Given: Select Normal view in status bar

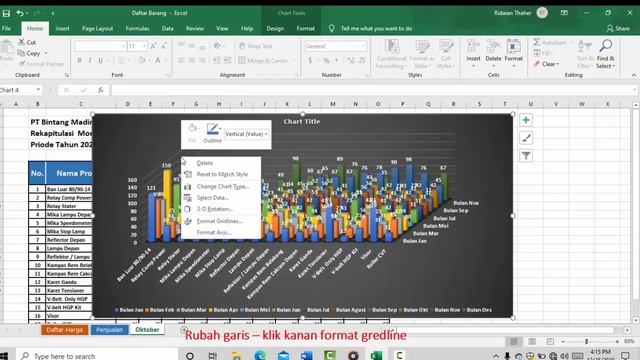Looking at the screenshot, I should 514,341.
